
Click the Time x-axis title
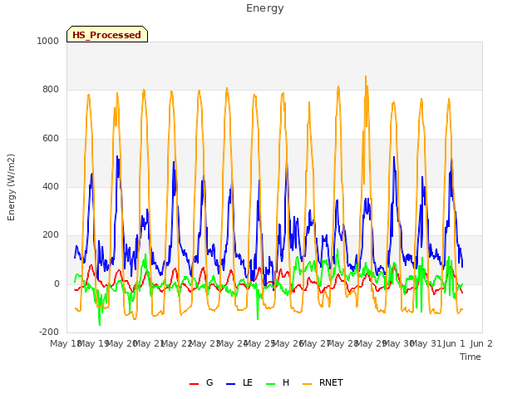point(470,357)
